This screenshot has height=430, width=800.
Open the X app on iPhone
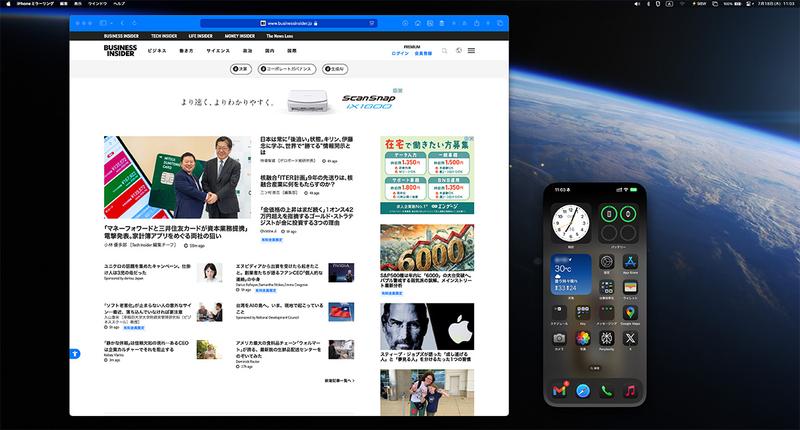coord(630,338)
